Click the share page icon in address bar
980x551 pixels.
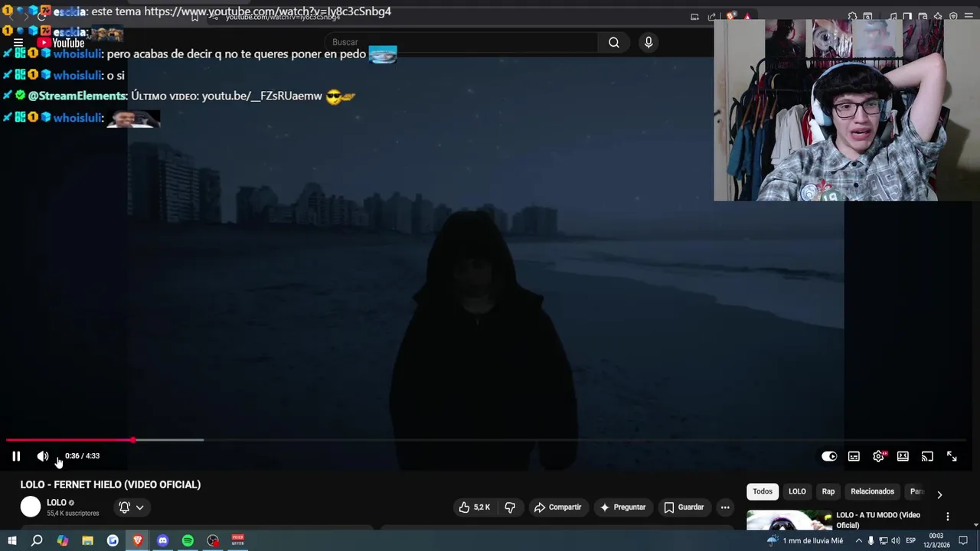tap(712, 17)
